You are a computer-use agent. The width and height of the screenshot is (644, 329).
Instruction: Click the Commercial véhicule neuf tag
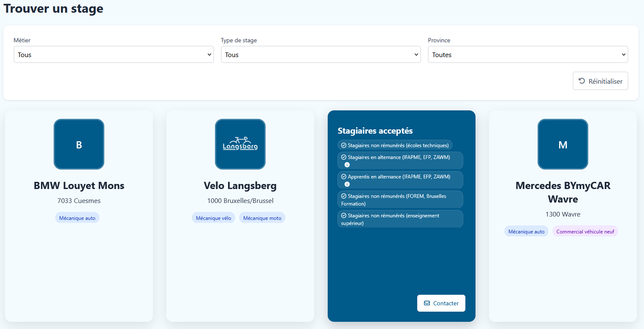tap(585, 232)
